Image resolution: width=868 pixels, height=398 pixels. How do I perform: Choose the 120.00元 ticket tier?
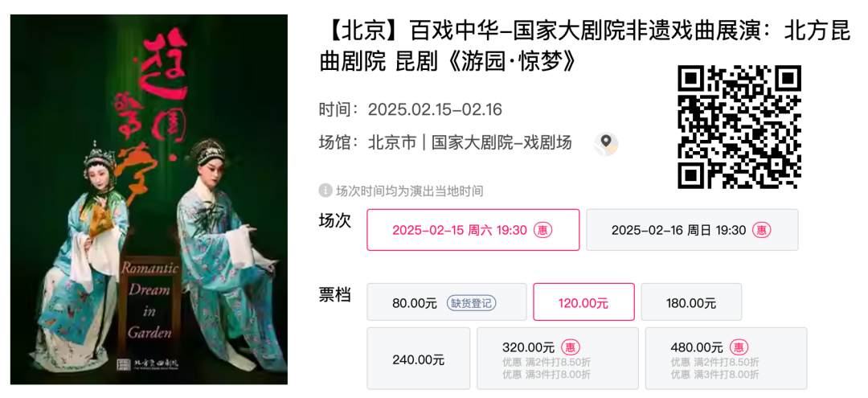pos(583,302)
